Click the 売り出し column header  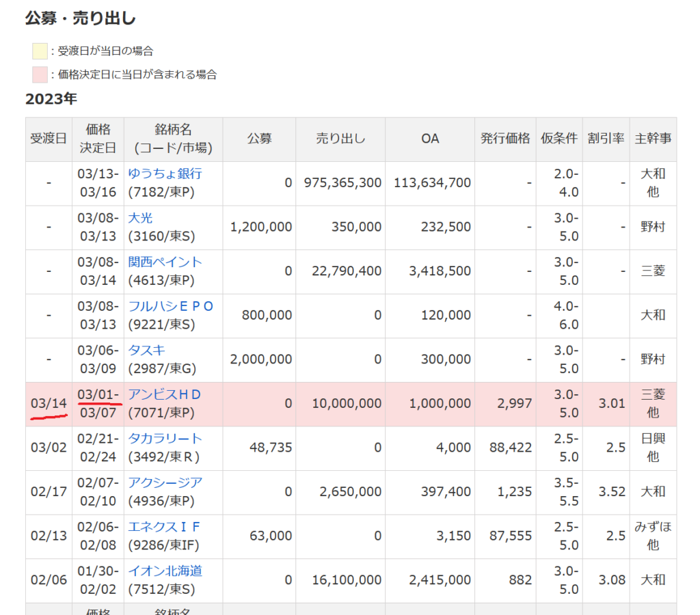[x=340, y=139]
